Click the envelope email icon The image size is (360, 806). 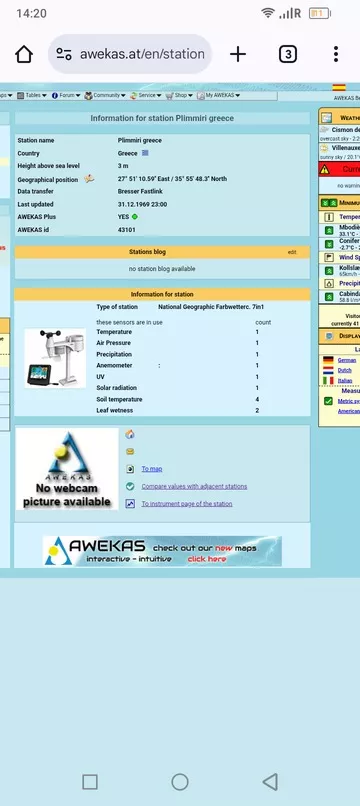130,452
